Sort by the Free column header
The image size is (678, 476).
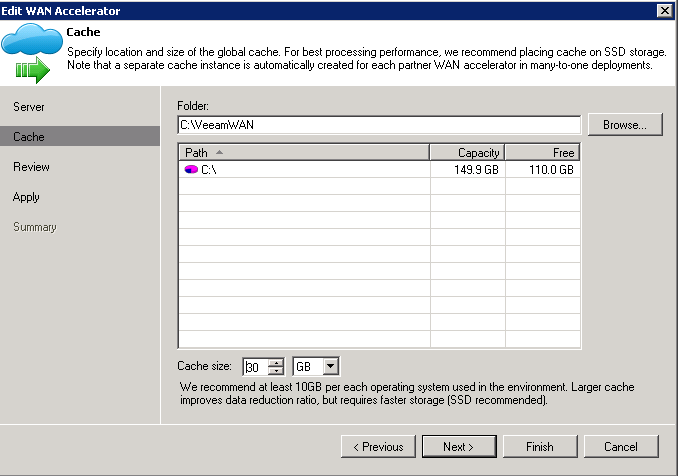542,153
